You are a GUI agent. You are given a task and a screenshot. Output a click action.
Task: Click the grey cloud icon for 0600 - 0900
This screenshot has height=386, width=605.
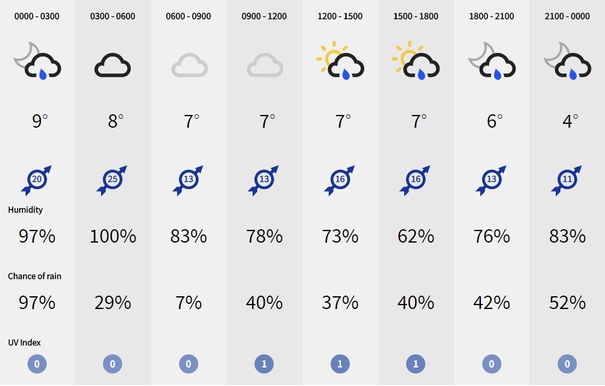189,65
